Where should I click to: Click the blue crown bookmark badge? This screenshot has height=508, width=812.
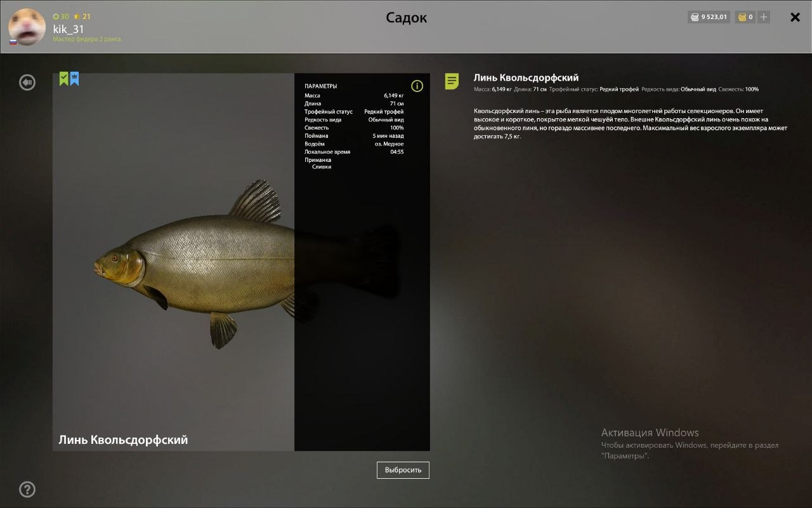(74, 78)
